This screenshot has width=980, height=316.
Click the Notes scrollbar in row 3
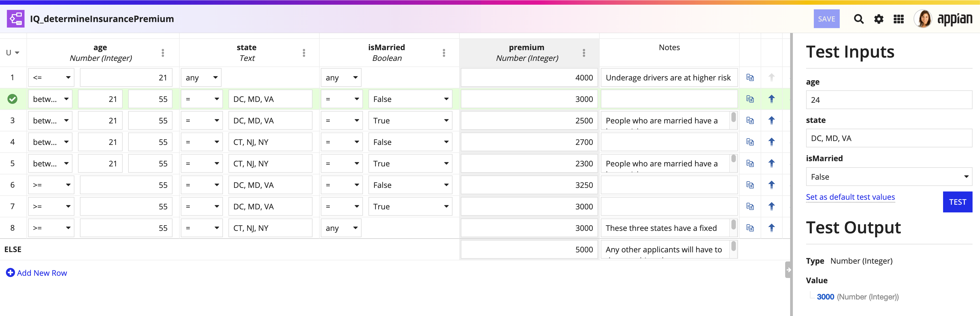tap(733, 117)
